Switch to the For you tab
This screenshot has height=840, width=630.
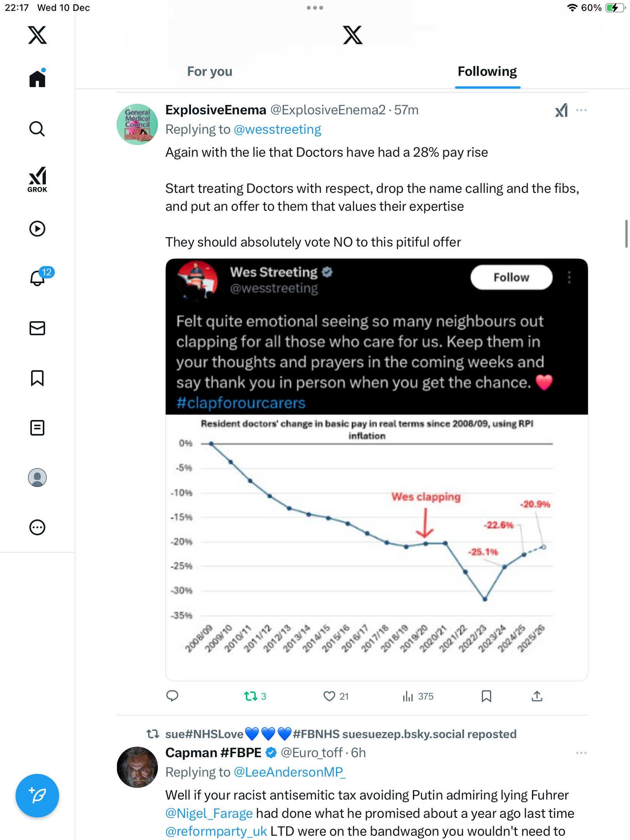pos(210,72)
